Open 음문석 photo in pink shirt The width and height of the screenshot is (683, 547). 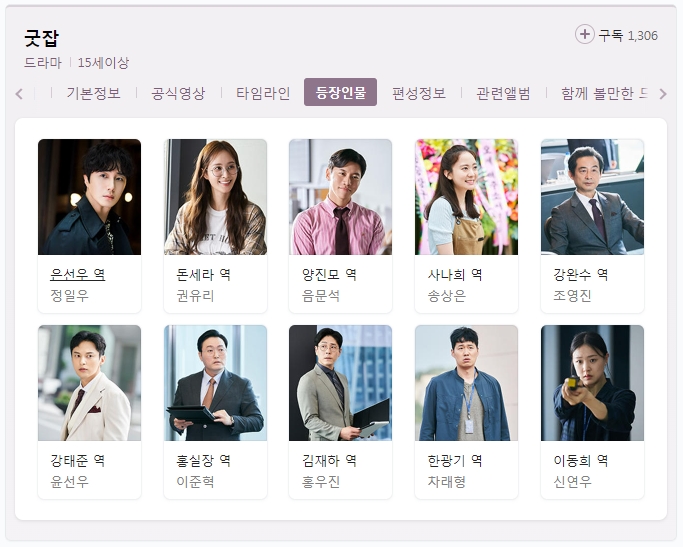point(341,197)
